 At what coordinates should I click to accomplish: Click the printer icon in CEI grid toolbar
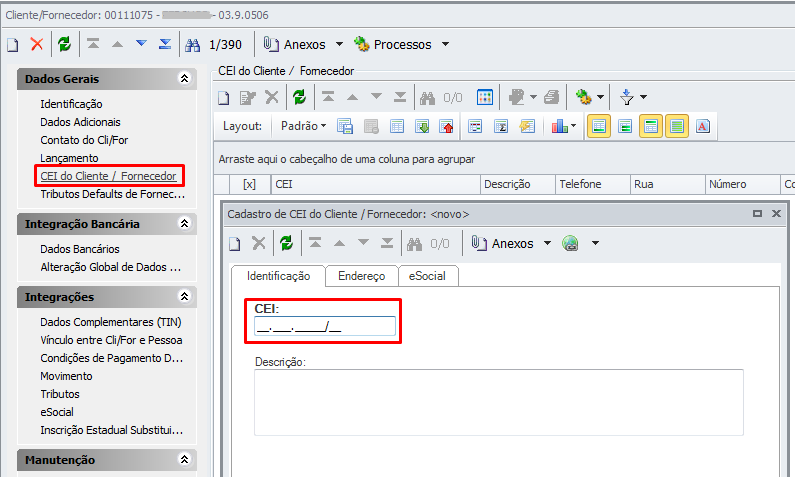coord(551,97)
